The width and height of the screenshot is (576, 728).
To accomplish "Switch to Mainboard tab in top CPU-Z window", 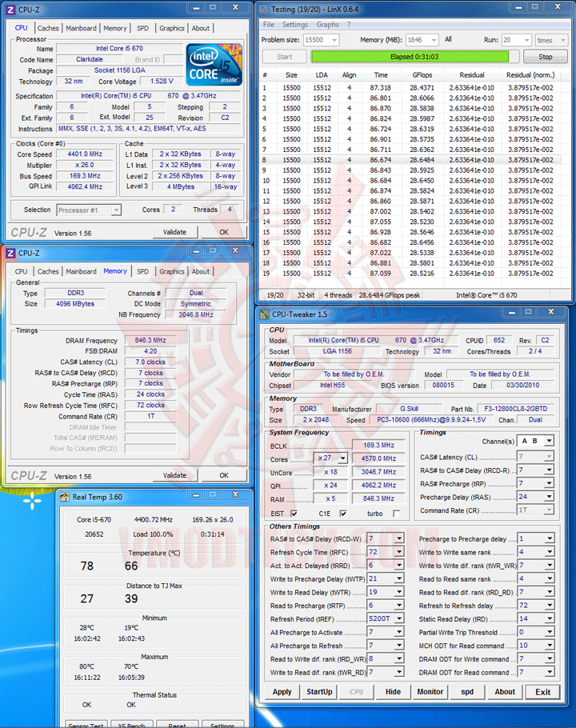I will point(82,28).
